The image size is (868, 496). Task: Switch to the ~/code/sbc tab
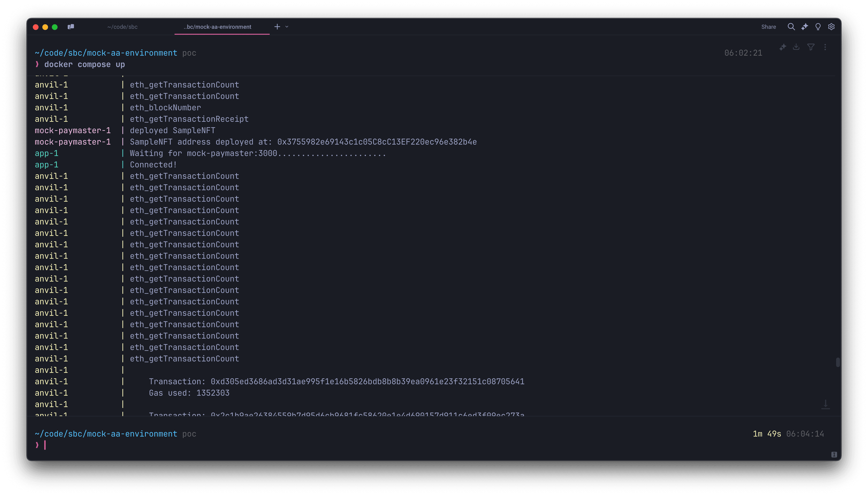click(122, 27)
